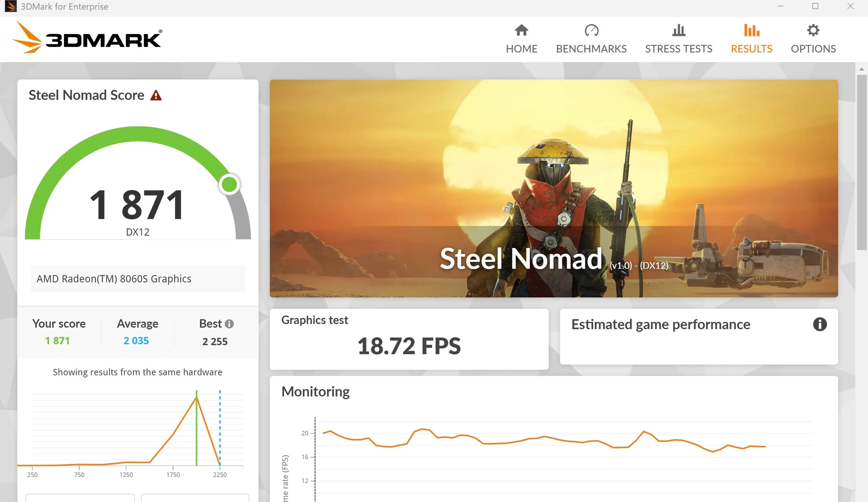
Task: Switch to the RESULTS tab
Action: coord(751,49)
